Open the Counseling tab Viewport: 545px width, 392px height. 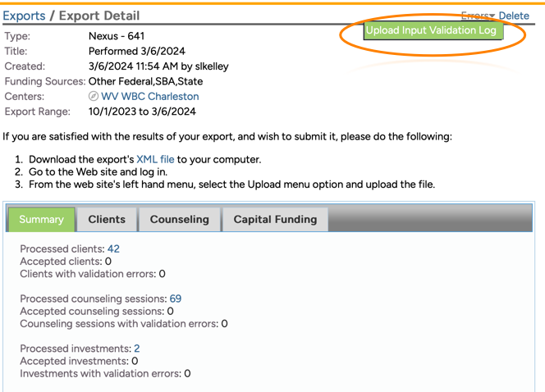(180, 220)
